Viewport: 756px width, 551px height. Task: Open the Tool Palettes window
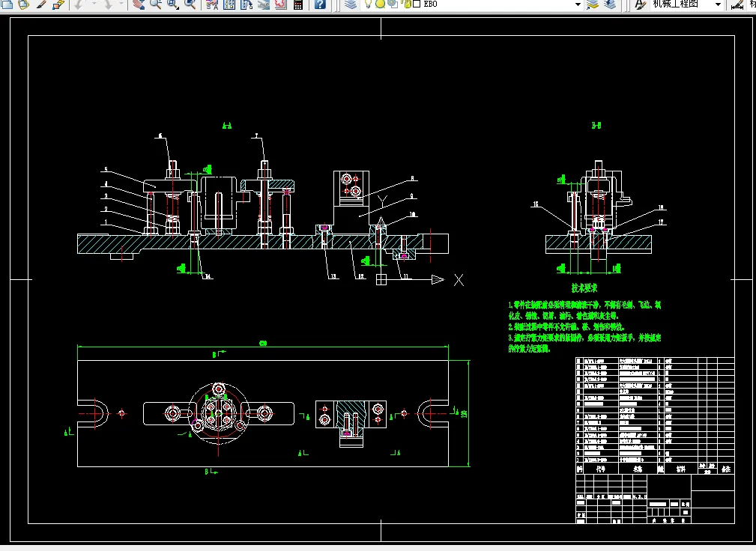(x=247, y=4)
